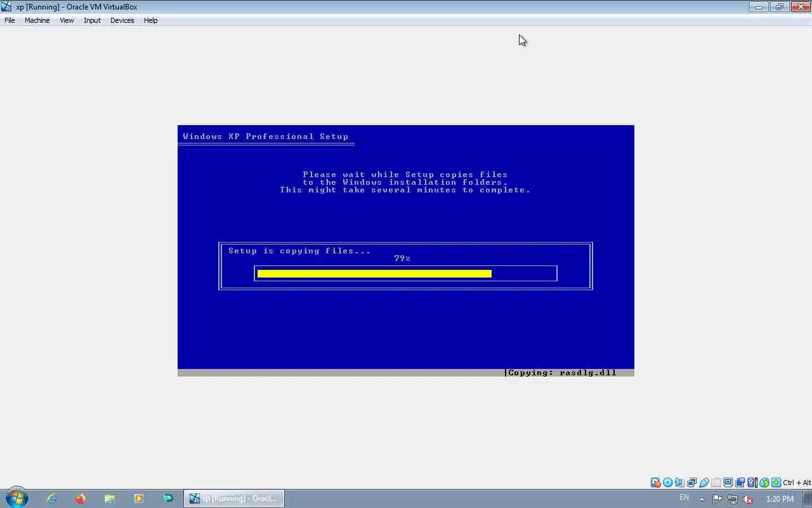This screenshot has height=508, width=812.
Task: Click the USB devices indicator icon
Action: pos(704,483)
